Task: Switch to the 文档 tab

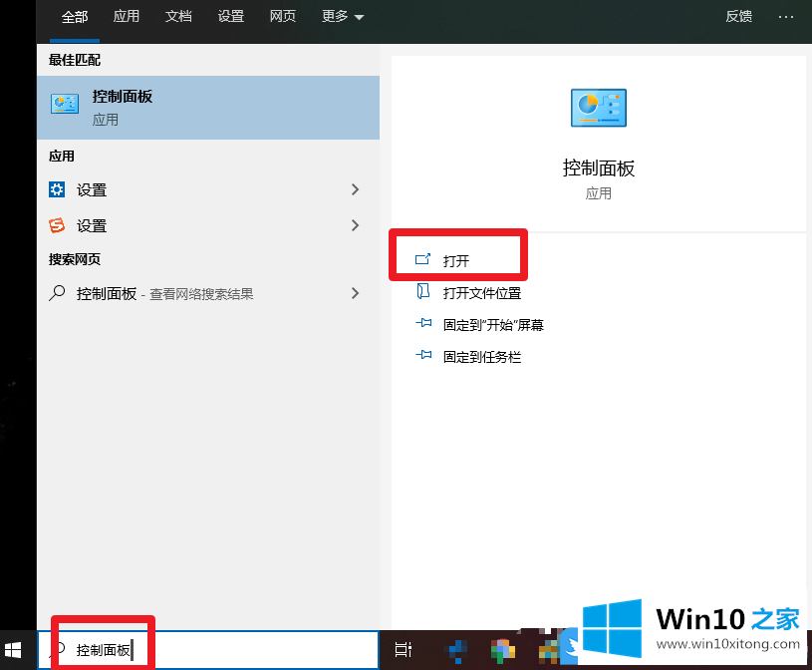Action: (x=178, y=17)
